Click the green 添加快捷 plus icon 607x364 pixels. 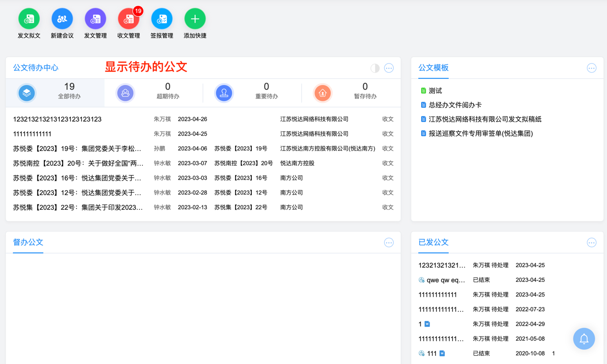click(x=195, y=19)
